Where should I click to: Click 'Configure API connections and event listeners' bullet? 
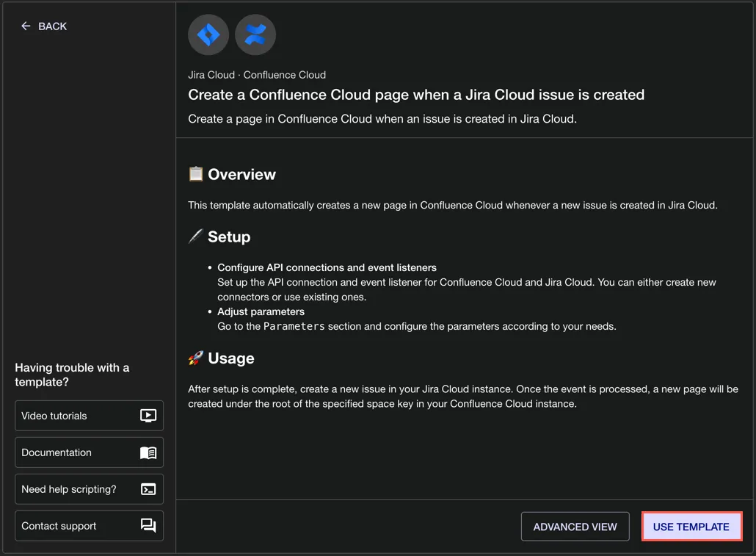(327, 267)
